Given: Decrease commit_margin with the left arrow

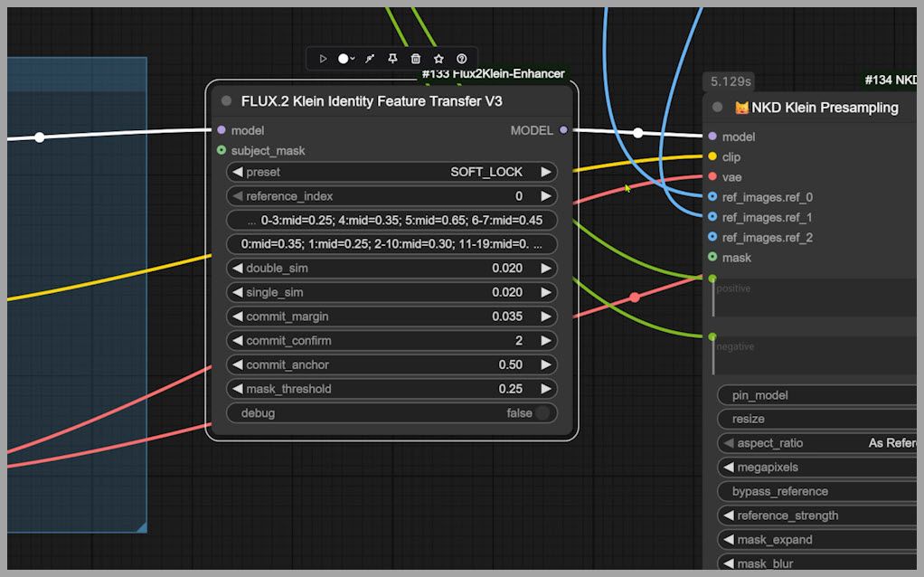Looking at the screenshot, I should click(238, 317).
